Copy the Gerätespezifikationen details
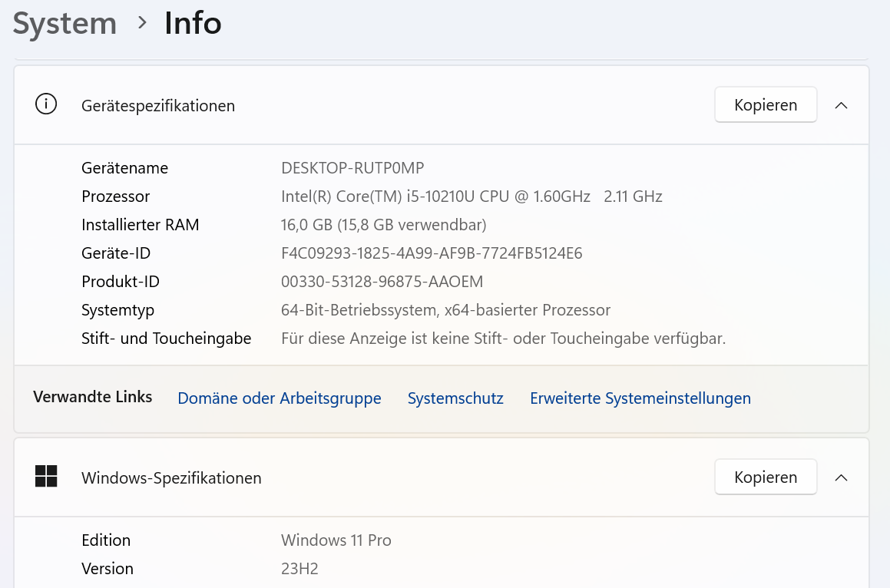This screenshot has width=890, height=588. pos(766,105)
